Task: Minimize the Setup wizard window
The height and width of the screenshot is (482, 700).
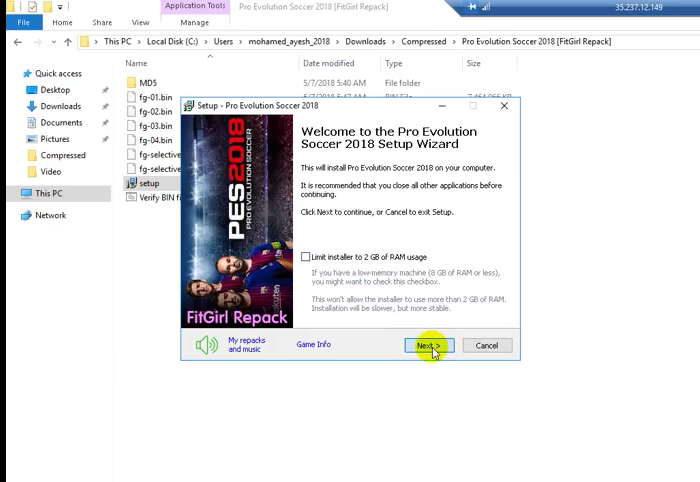Action: 442,106
